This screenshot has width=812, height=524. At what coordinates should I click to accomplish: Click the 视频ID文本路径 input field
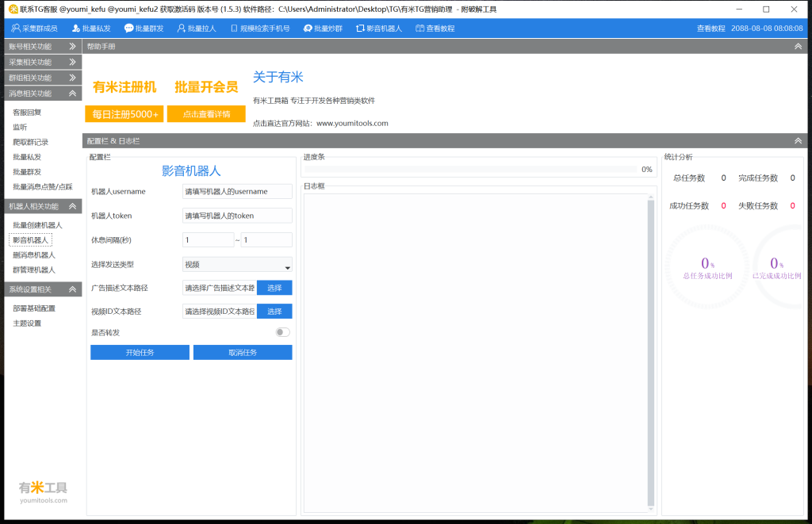[x=220, y=312]
